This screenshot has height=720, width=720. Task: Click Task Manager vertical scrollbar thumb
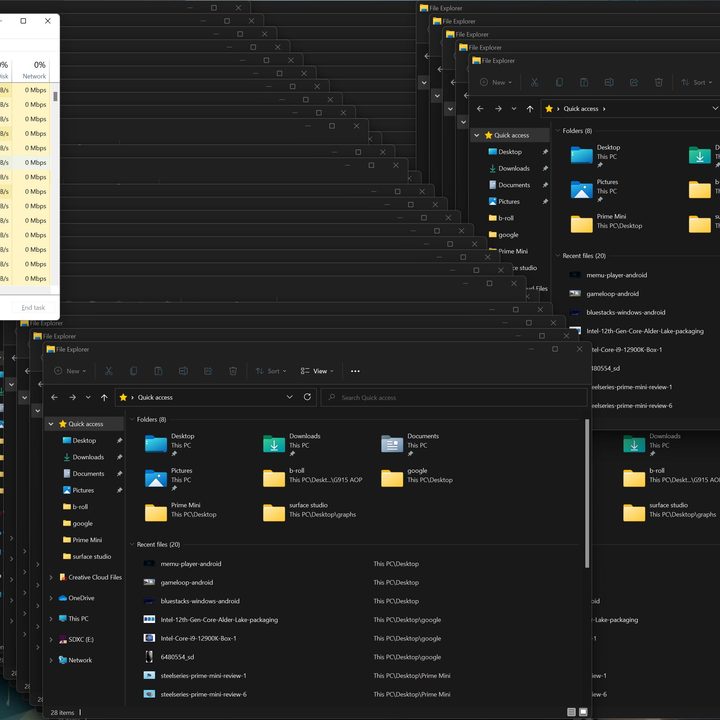pyautogui.click(x=56, y=96)
